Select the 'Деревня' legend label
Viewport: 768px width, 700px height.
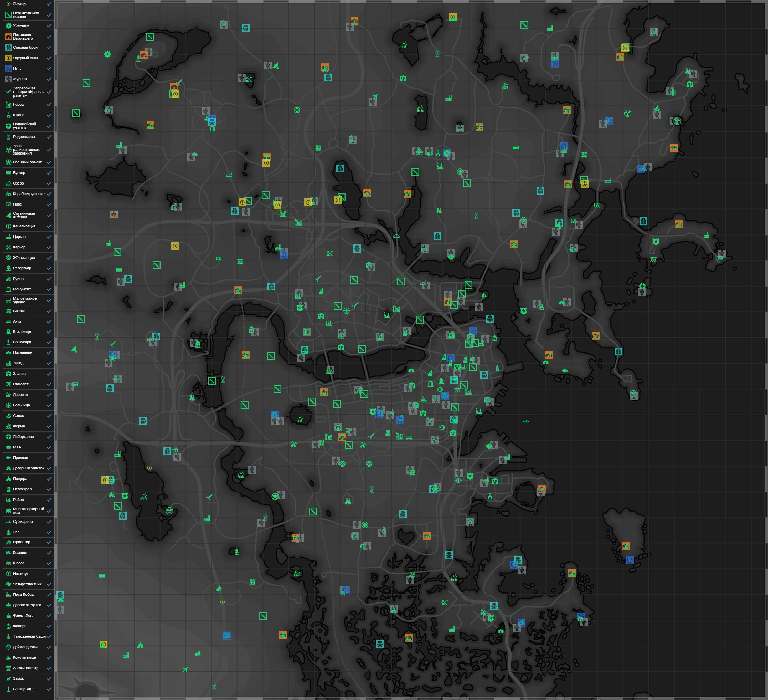(x=20, y=395)
